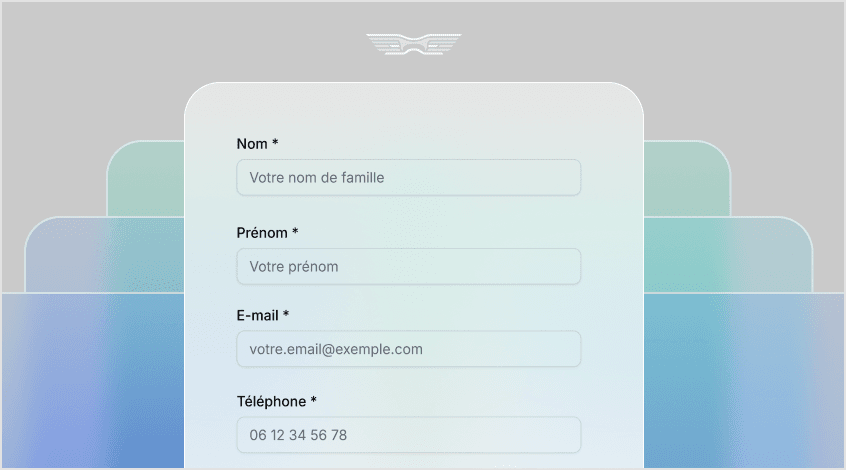Click the winged logo at the top
This screenshot has height=470, width=846.
[x=414, y=45]
